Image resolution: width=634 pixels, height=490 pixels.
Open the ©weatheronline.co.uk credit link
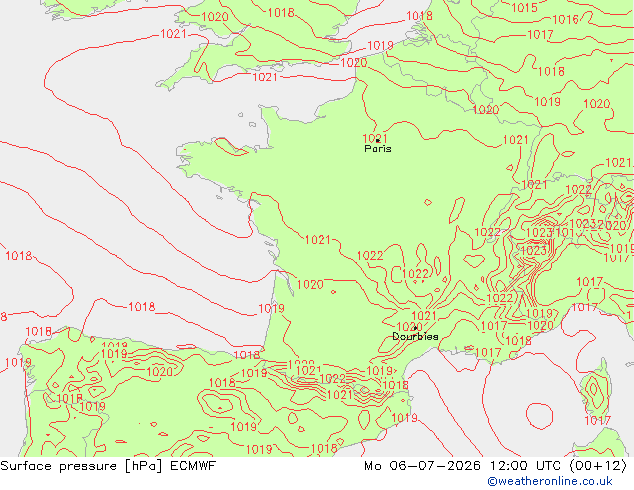click(x=550, y=481)
